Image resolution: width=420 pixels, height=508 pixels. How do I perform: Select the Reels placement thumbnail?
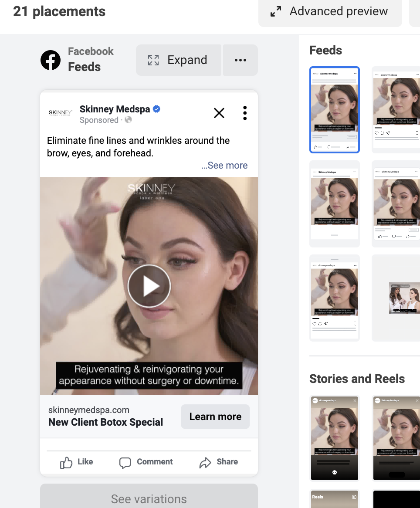pos(335,499)
